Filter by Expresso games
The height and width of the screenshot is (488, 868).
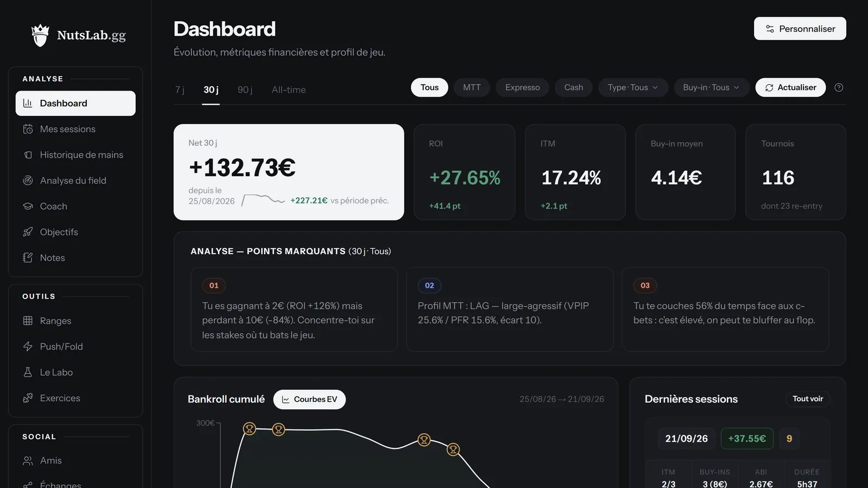click(522, 87)
